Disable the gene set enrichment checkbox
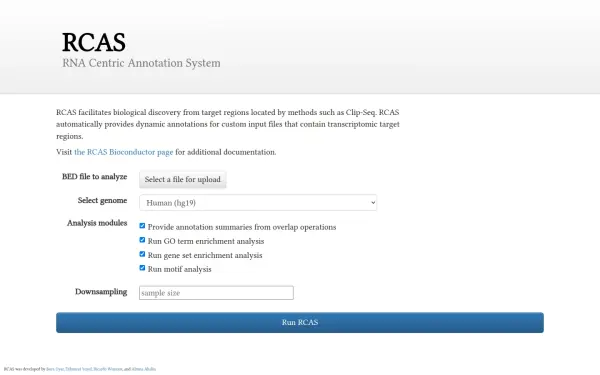Screen dimensions: 600x375 (142, 254)
